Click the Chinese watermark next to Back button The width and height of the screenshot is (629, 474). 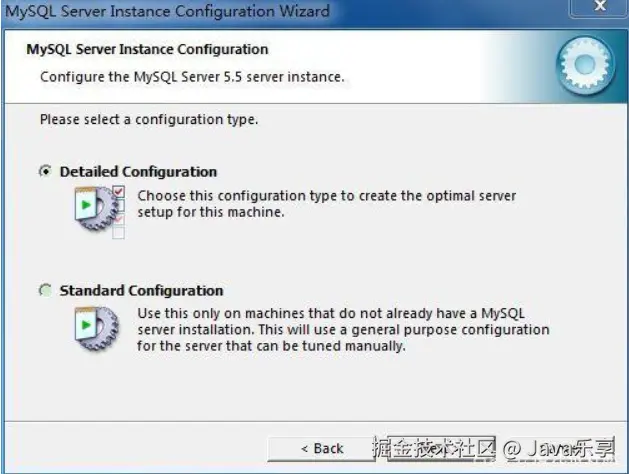tap(434, 448)
